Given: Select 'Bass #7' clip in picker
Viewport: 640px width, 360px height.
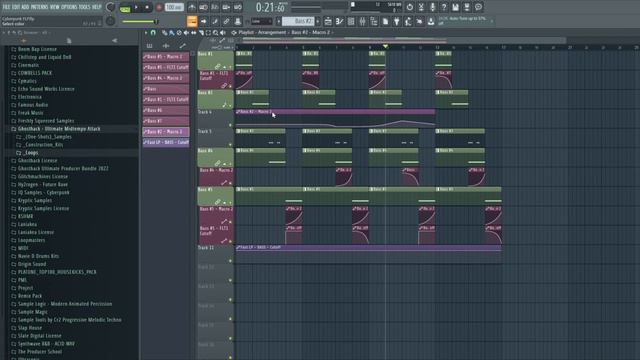Looking at the screenshot, I should coord(166,121).
